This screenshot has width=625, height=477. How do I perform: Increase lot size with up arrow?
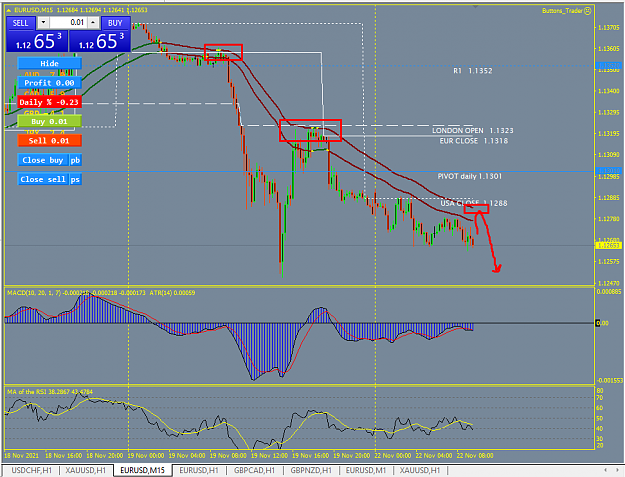pos(93,23)
